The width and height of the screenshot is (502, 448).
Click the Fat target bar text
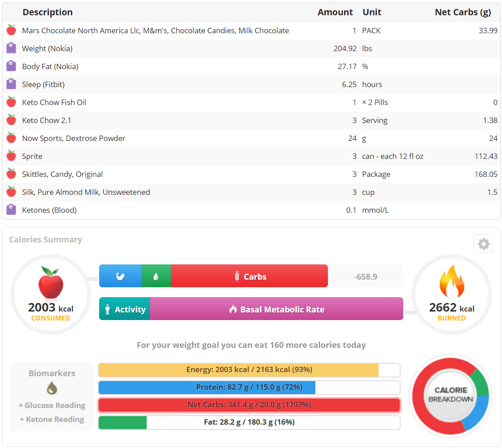coord(249,422)
